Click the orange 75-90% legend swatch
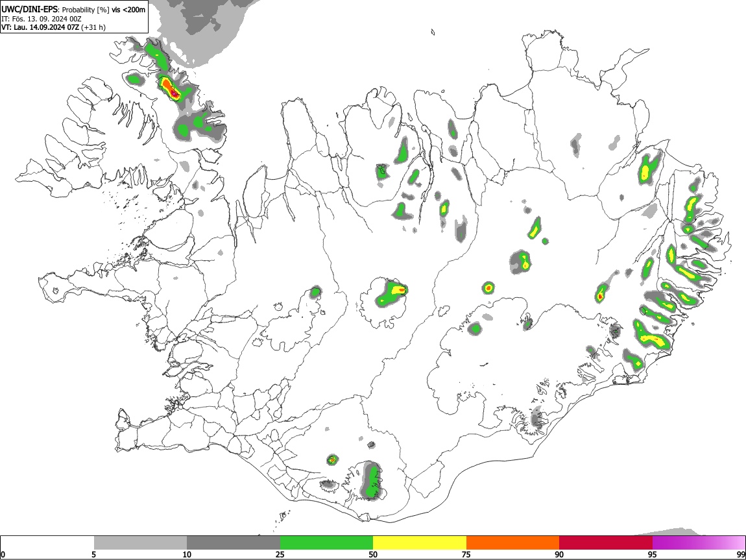746x560 pixels. coord(512,543)
